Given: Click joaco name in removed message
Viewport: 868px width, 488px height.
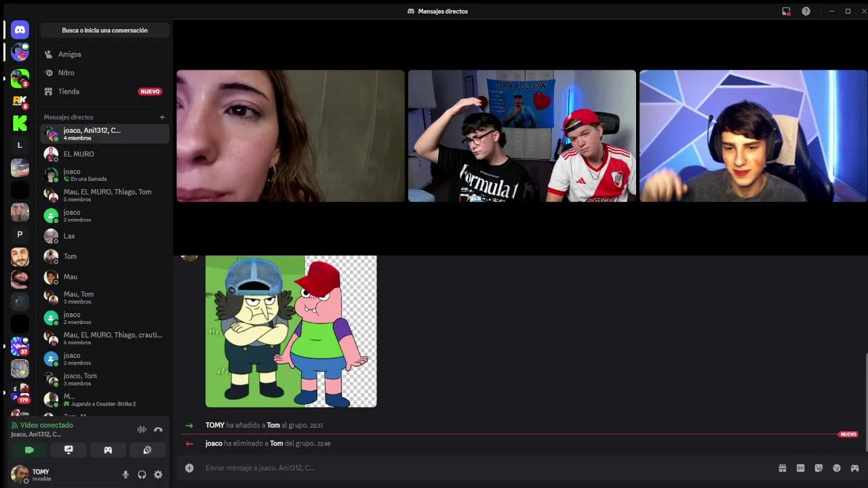Looking at the screenshot, I should coord(214,443).
